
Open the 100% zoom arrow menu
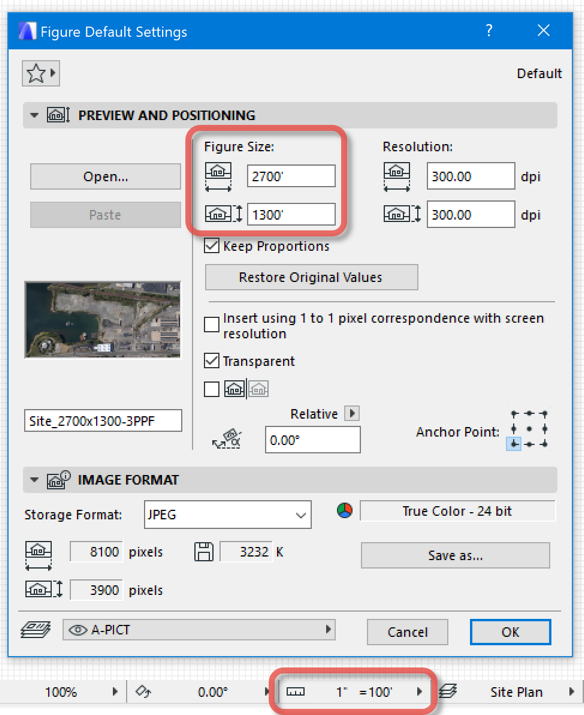pyautogui.click(x=115, y=692)
